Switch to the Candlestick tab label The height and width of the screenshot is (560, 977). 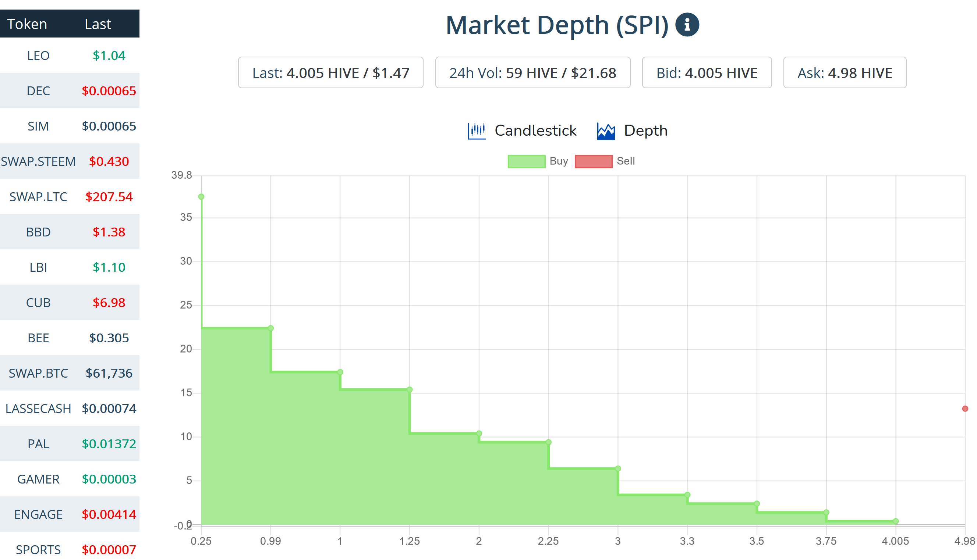535,131
